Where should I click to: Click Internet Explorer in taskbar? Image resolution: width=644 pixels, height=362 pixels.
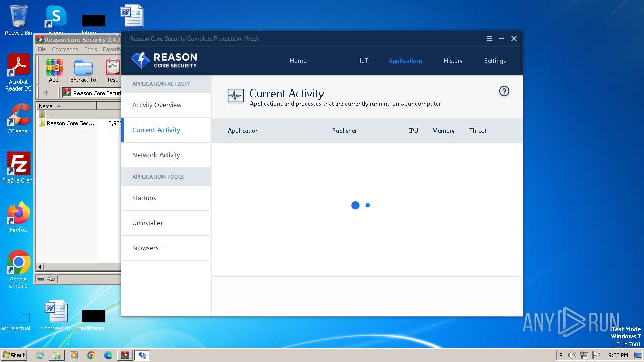40,355
